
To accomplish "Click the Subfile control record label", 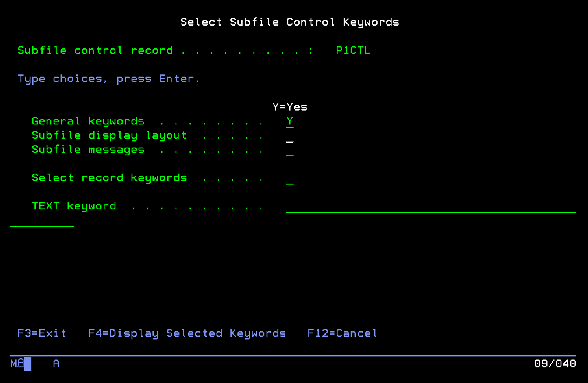I will [x=95, y=50].
